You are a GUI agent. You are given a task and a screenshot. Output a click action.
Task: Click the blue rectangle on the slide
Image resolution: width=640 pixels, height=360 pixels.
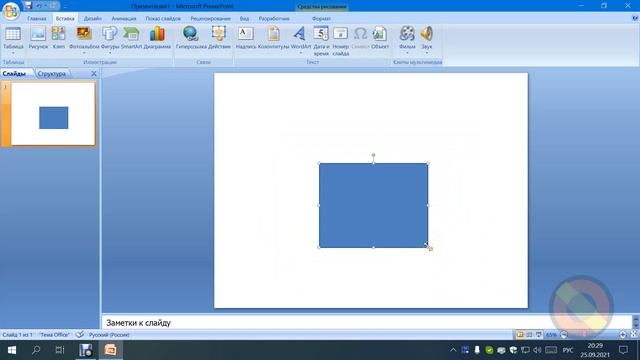pyautogui.click(x=373, y=205)
